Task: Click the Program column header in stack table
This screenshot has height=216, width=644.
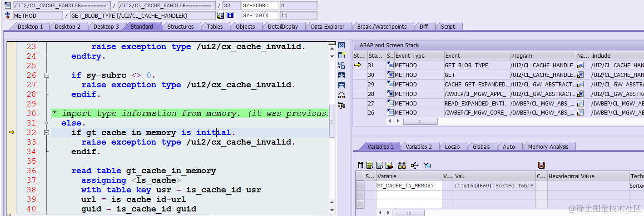Action: point(543,55)
